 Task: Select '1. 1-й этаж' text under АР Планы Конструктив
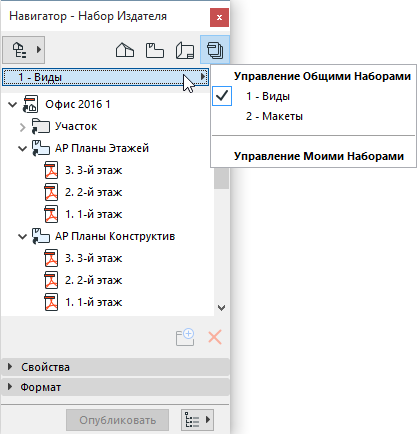94,302
